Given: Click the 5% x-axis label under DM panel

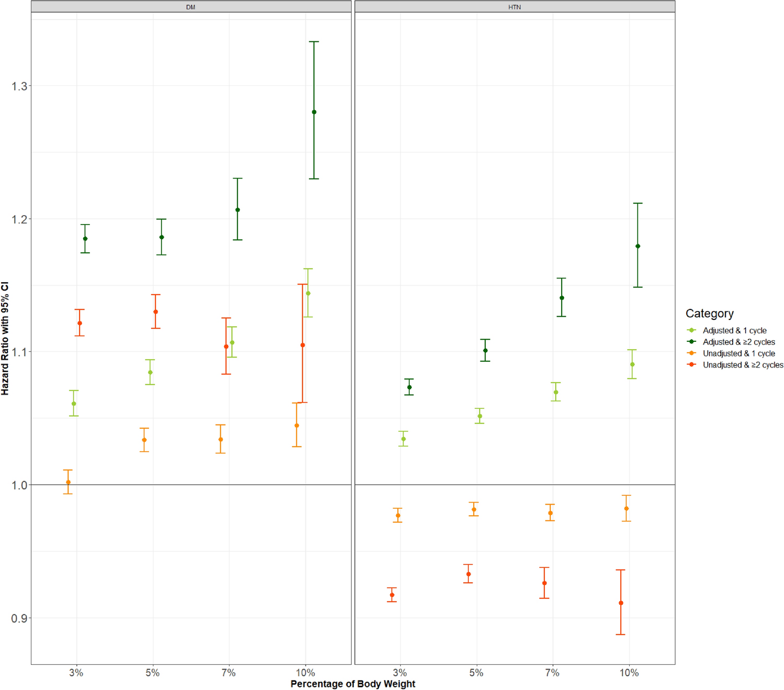Looking at the screenshot, I should (153, 673).
